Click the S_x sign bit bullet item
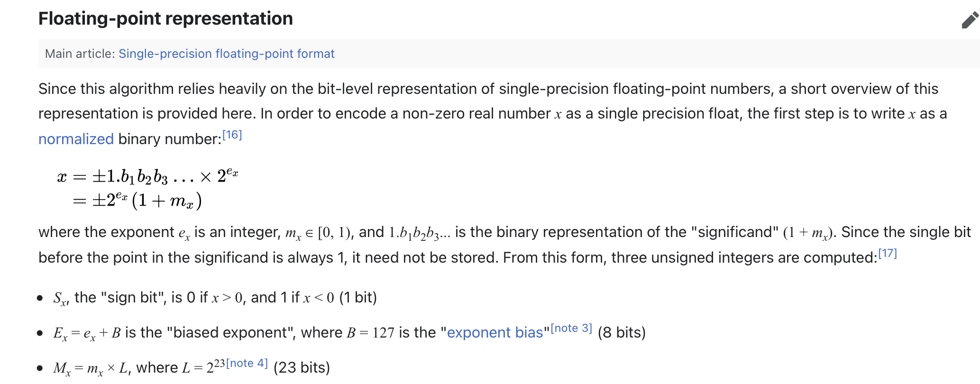The width and height of the screenshot is (980, 384). pyautogui.click(x=215, y=298)
